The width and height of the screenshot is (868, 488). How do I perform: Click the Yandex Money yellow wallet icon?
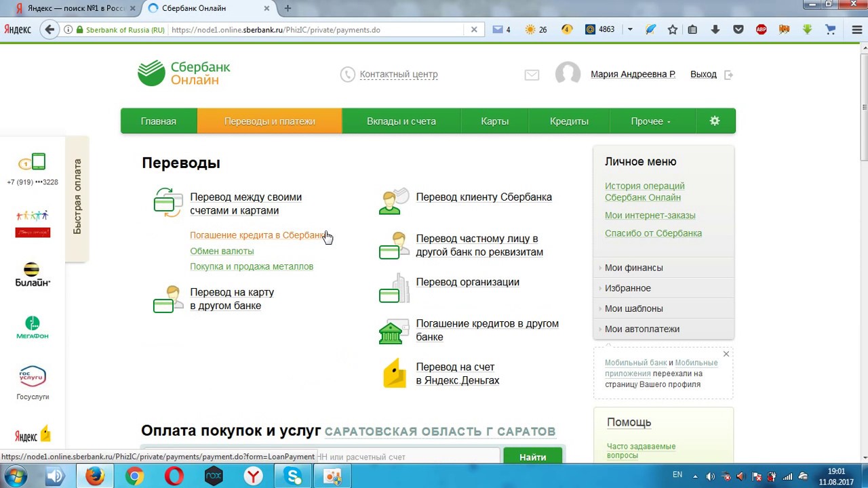394,373
